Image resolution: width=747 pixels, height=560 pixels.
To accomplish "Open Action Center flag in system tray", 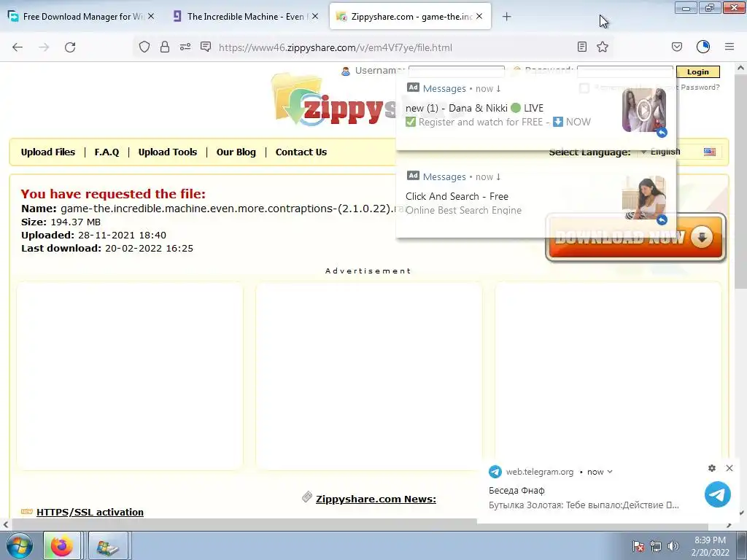I will pos(638,546).
